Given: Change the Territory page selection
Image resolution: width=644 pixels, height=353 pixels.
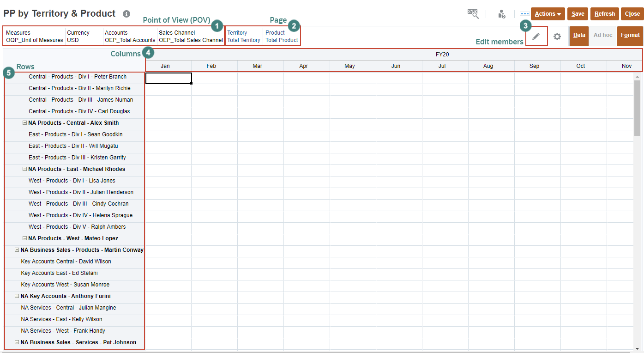Looking at the screenshot, I should point(243,36).
